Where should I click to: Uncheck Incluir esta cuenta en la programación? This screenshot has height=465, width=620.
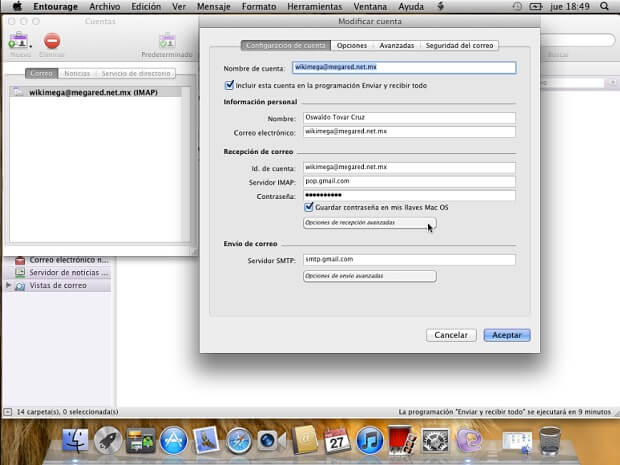pyautogui.click(x=229, y=85)
